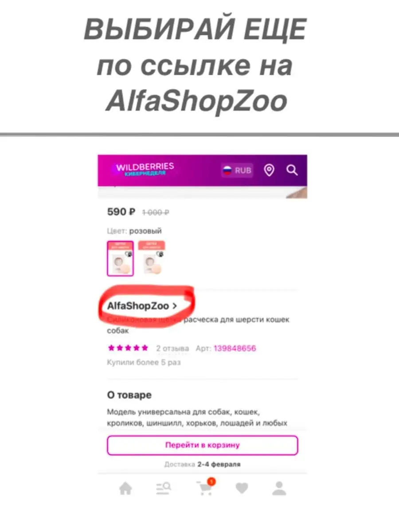
Task: Click the 590 ₽ price
Action: click(121, 212)
